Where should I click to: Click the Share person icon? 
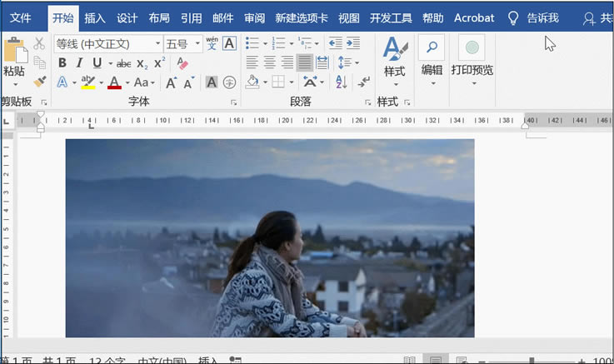coord(588,18)
